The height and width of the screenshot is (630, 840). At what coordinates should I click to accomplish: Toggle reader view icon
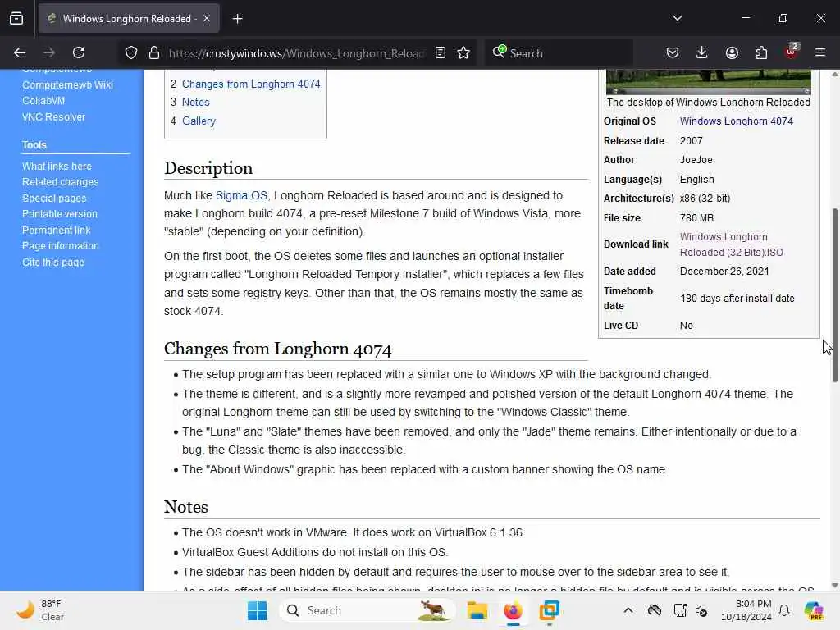tap(441, 52)
